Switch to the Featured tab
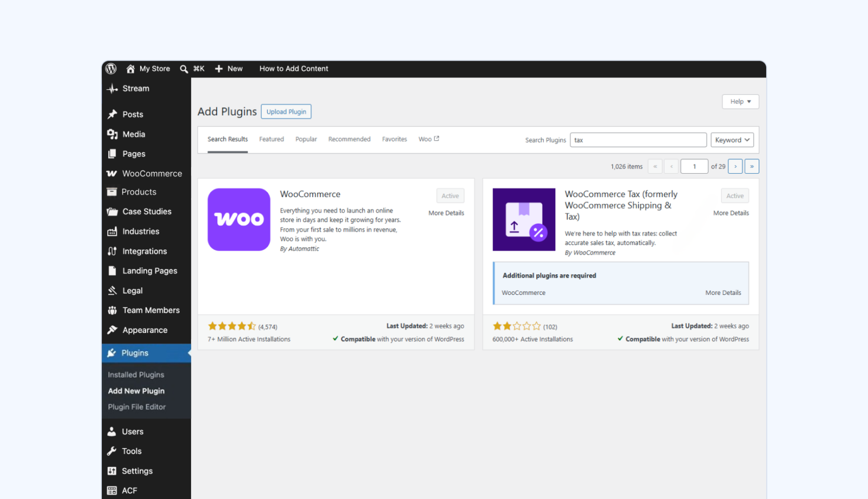The width and height of the screenshot is (868, 499). (x=272, y=139)
